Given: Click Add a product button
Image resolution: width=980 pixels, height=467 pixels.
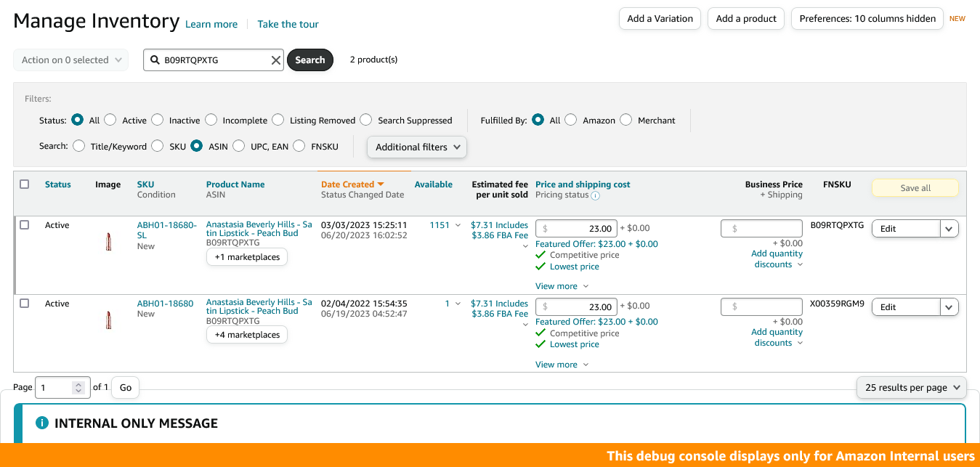Looking at the screenshot, I should click(x=746, y=19).
